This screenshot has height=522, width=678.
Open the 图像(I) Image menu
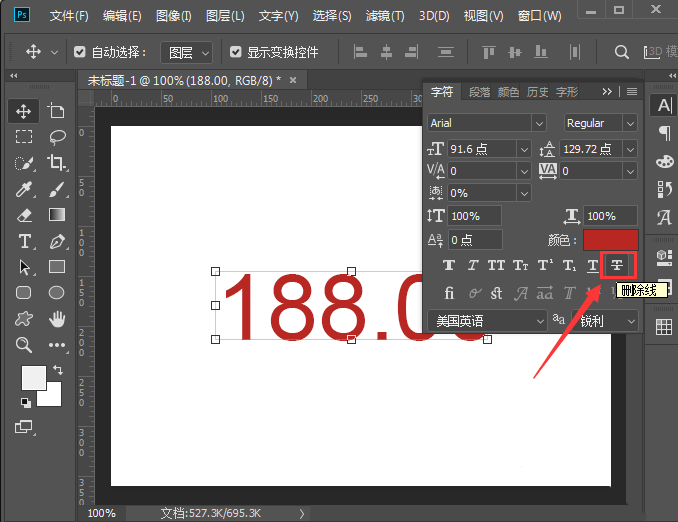pos(174,16)
